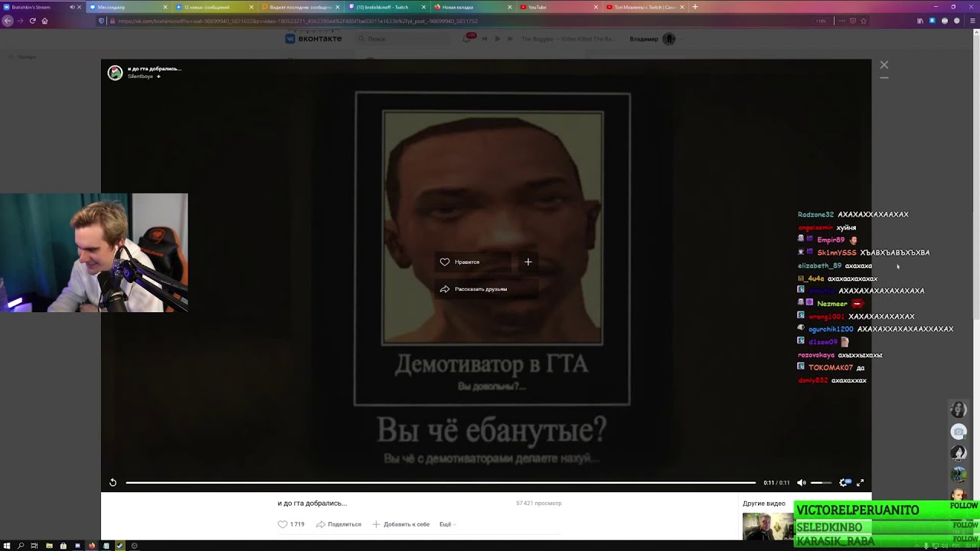980x551 pixels.
Task: Open video quality settings gear
Action: click(x=844, y=482)
